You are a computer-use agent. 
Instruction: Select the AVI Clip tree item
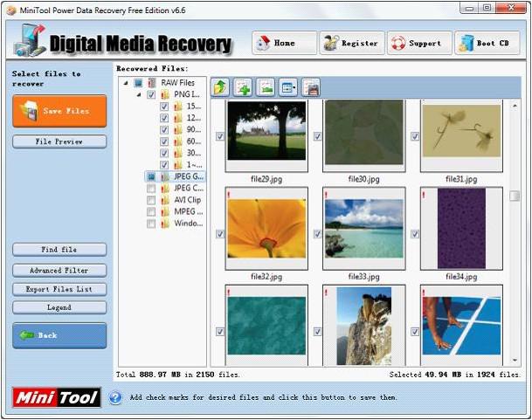coord(188,200)
